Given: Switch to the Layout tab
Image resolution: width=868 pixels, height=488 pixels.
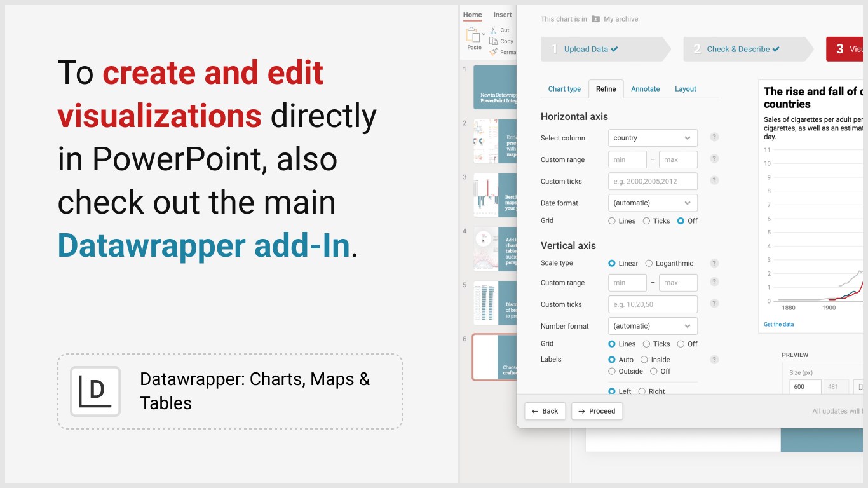Looking at the screenshot, I should point(686,89).
